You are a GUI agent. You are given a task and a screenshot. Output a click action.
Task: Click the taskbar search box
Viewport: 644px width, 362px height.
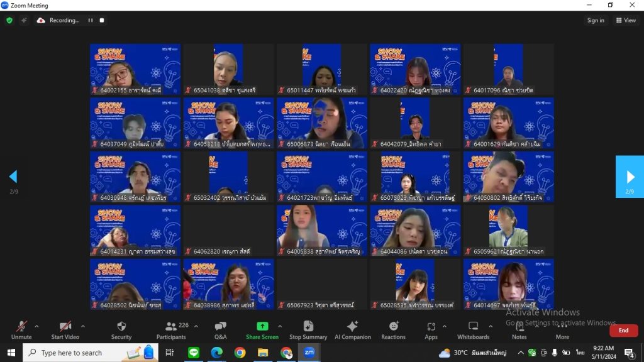[x=90, y=353]
